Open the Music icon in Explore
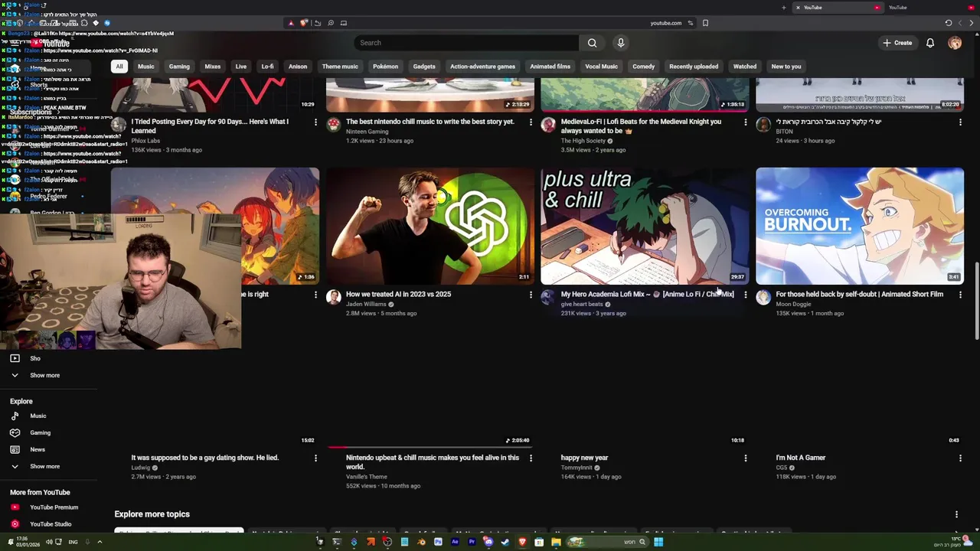980x551 pixels. pos(15,416)
